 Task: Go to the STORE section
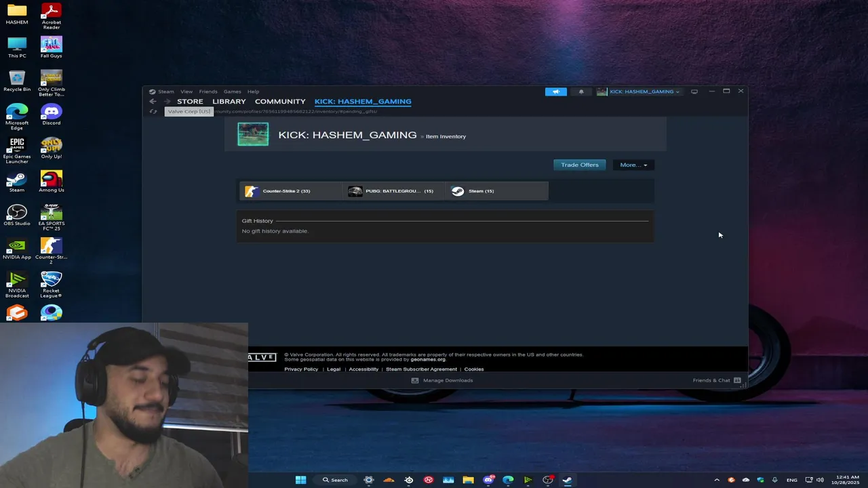click(190, 102)
